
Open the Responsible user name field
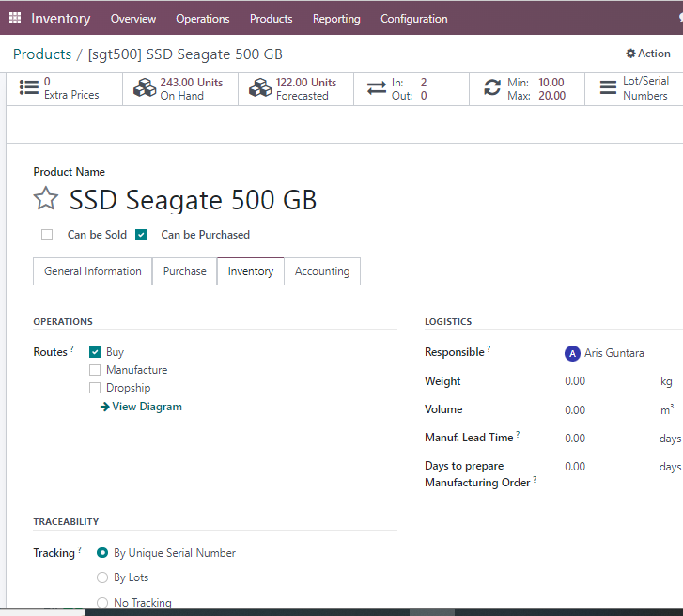click(613, 353)
